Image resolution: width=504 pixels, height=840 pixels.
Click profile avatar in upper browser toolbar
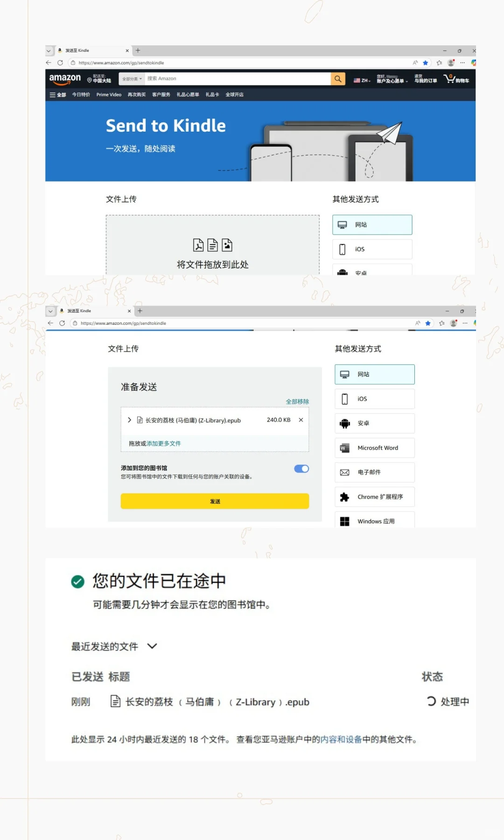point(451,63)
